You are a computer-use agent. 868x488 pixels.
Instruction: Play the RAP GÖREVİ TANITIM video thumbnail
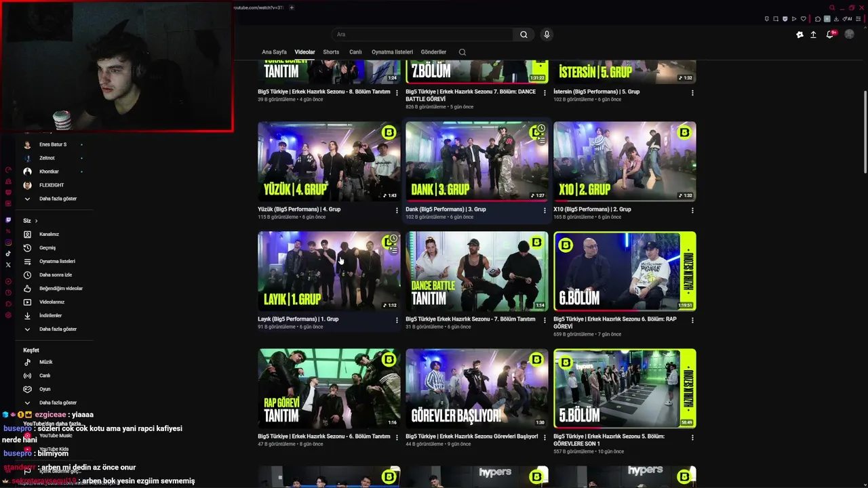(x=329, y=388)
